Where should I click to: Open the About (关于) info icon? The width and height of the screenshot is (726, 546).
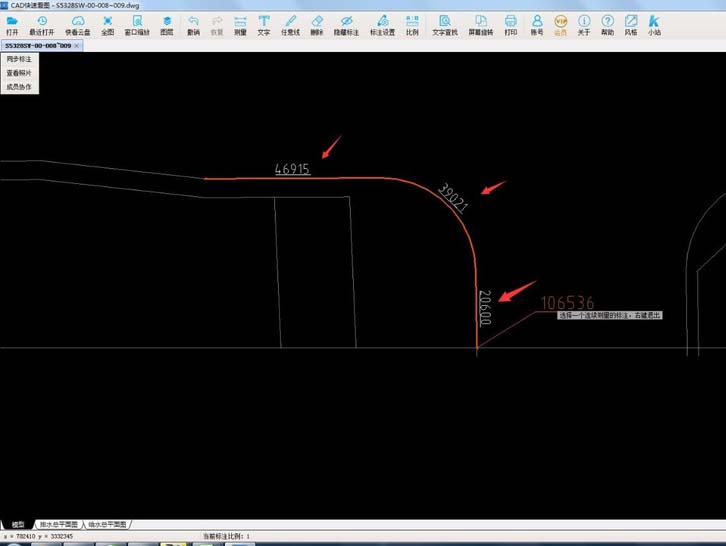584,25
